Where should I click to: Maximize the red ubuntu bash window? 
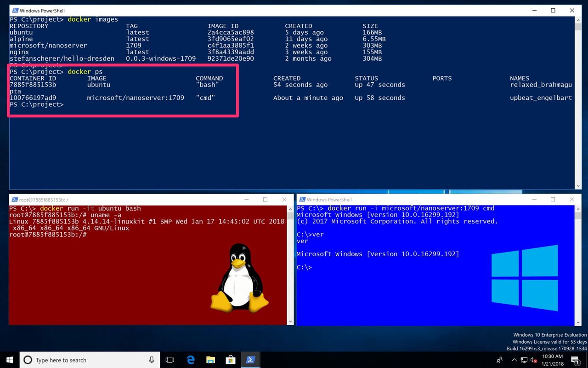coord(265,200)
